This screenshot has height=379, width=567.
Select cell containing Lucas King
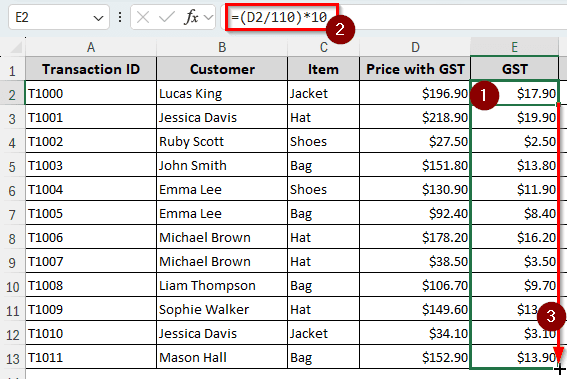click(x=222, y=93)
